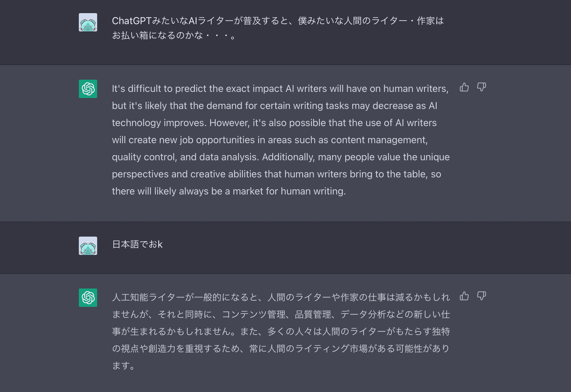The image size is (571, 392).
Task: Toggle the thumbs down rating on the Japanese answer
Action: (x=481, y=296)
